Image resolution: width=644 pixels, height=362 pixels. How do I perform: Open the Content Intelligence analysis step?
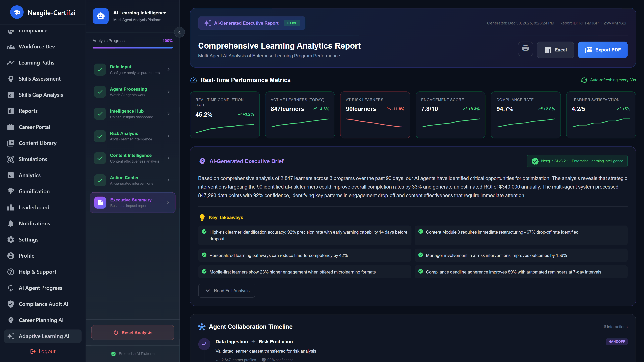[x=132, y=158]
